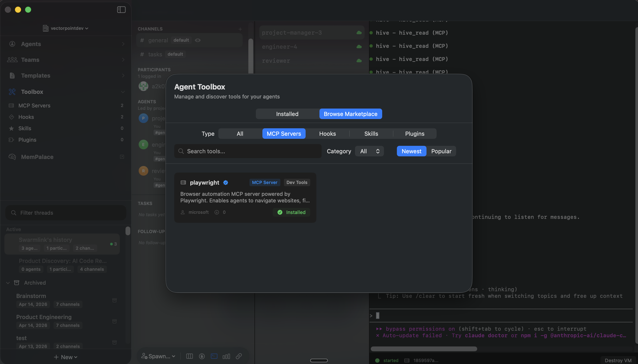Click the three-column layout icon
This screenshot has width=638, height=364.
coord(189,356)
